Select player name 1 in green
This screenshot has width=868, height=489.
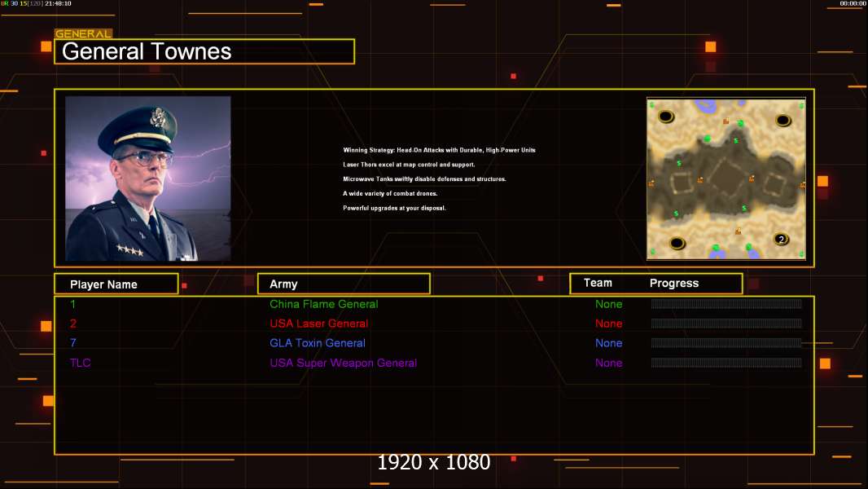coord(72,304)
